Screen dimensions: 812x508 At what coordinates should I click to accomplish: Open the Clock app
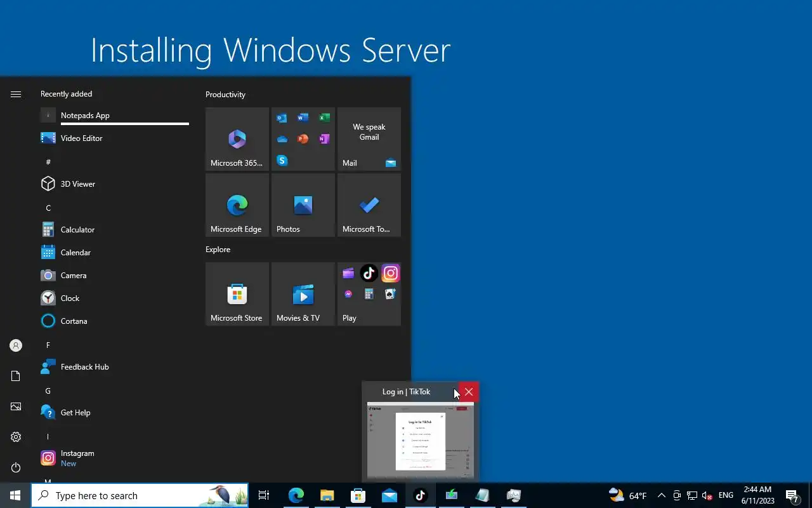click(114, 298)
